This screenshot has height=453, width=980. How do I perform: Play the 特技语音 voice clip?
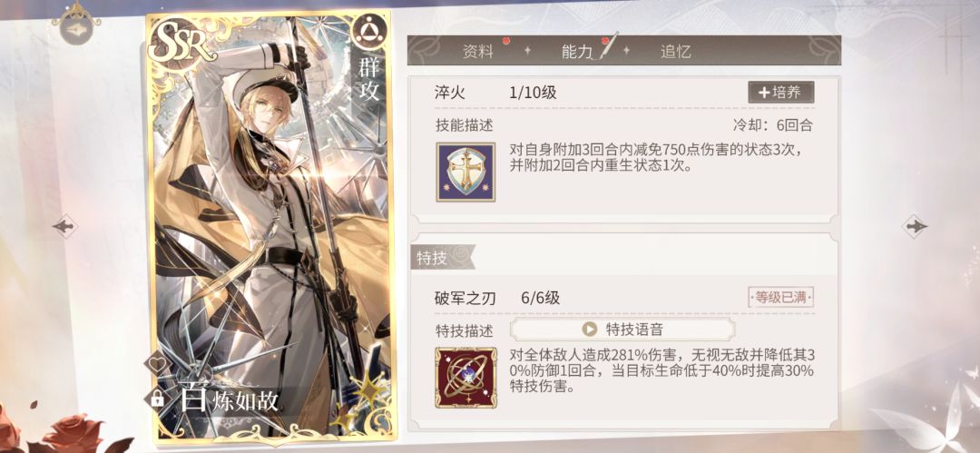pyautogui.click(x=622, y=330)
